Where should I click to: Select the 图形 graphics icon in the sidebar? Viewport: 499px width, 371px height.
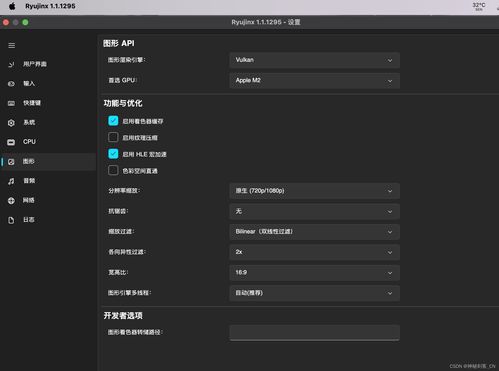[x=11, y=162]
